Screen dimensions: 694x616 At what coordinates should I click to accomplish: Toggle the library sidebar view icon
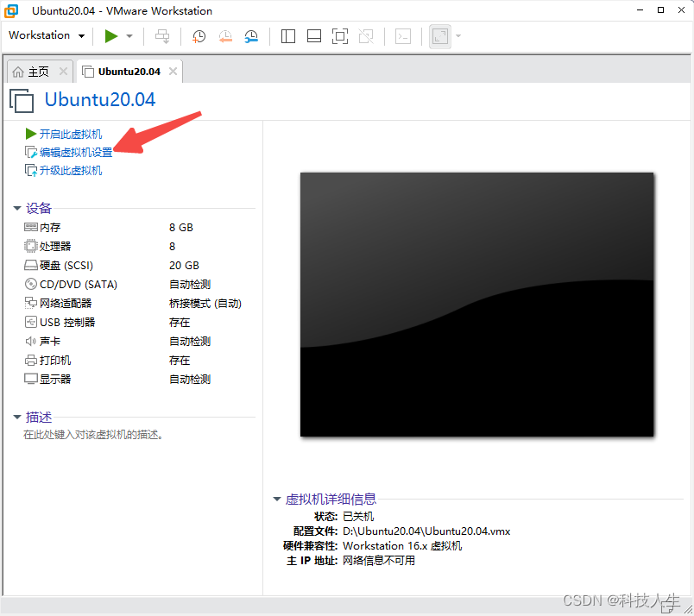point(288,36)
